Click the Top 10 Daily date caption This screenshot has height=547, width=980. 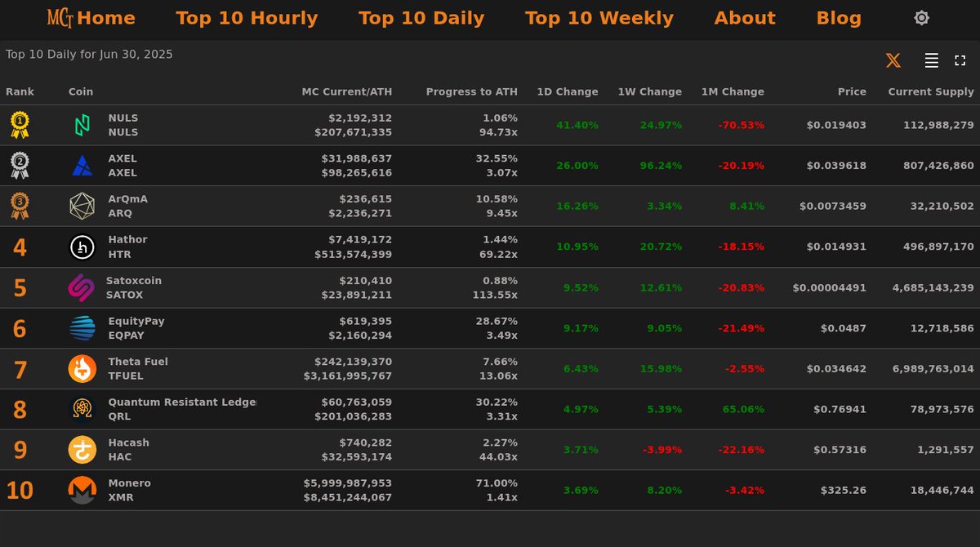(x=89, y=55)
